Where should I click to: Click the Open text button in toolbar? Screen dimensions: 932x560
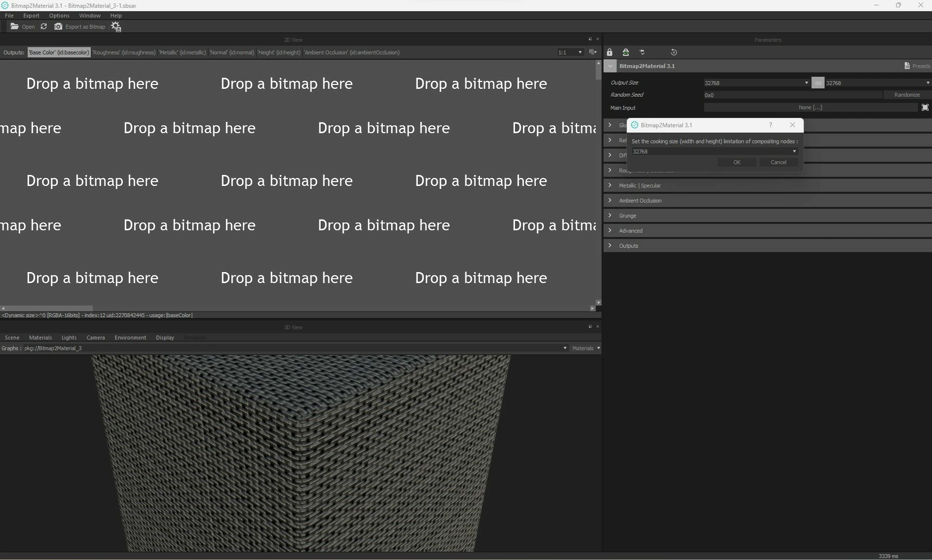click(x=28, y=27)
